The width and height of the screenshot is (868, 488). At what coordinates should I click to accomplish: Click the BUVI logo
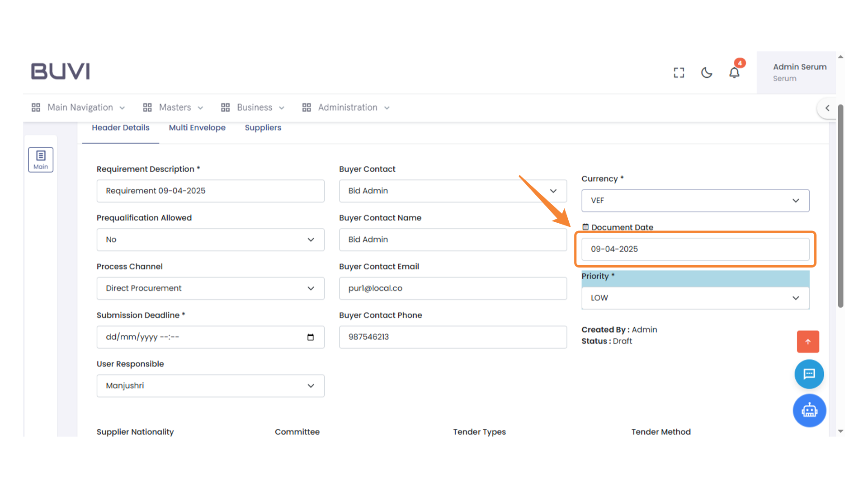click(x=60, y=71)
